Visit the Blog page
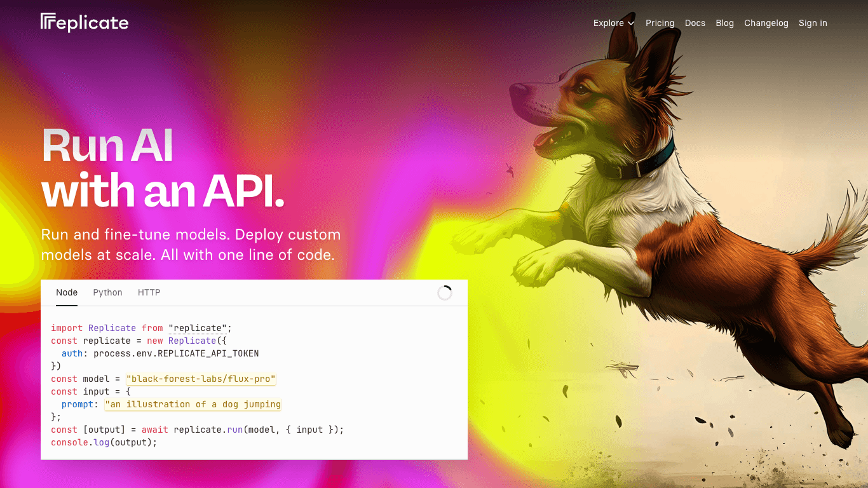This screenshot has width=868, height=488. [x=724, y=23]
